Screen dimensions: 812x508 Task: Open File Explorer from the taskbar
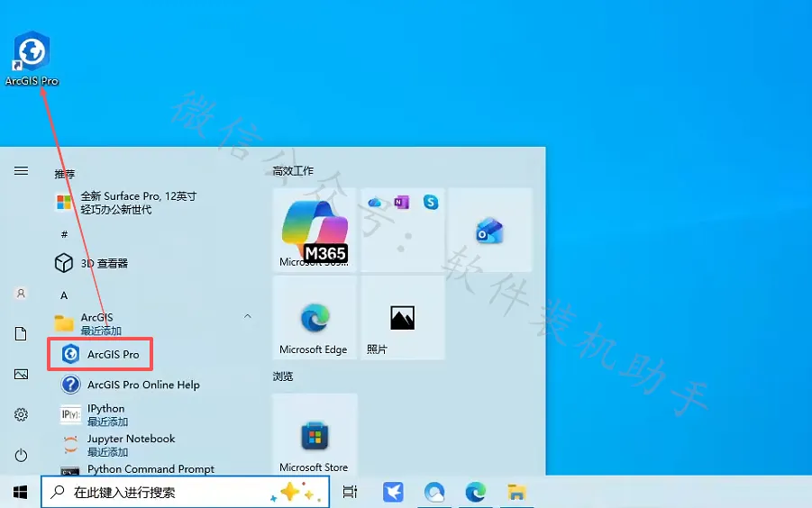pyautogui.click(x=516, y=492)
